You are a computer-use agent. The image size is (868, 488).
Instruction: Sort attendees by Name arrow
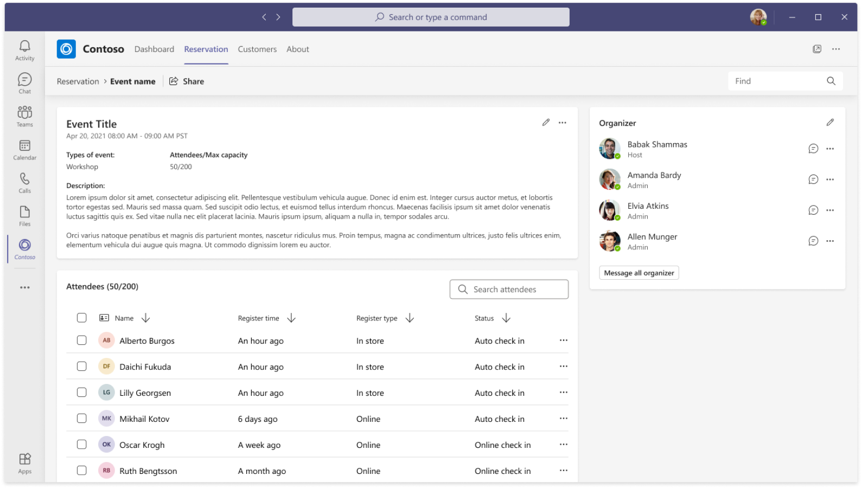[x=145, y=318]
